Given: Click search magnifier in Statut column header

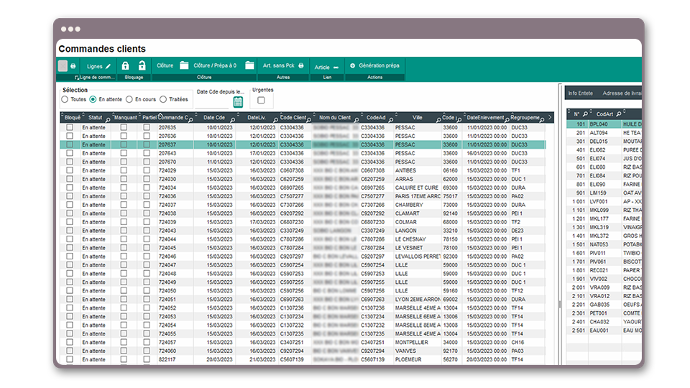Looking at the screenshot, I should coord(108,120).
